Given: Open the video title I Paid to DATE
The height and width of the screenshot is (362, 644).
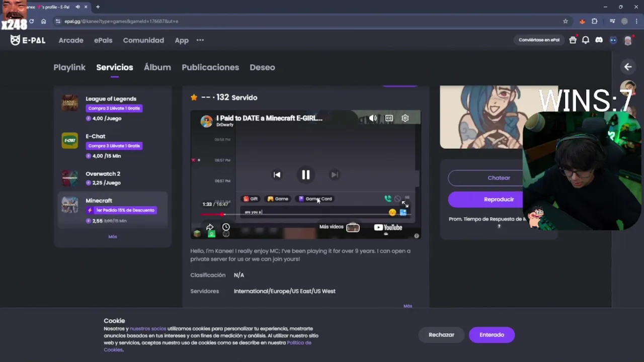Looking at the screenshot, I should (269, 118).
